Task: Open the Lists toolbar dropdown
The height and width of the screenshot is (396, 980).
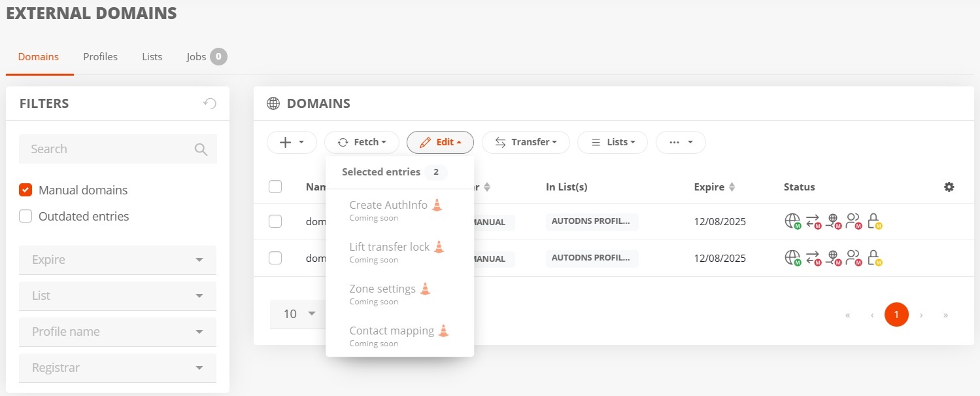Action: coord(613,142)
